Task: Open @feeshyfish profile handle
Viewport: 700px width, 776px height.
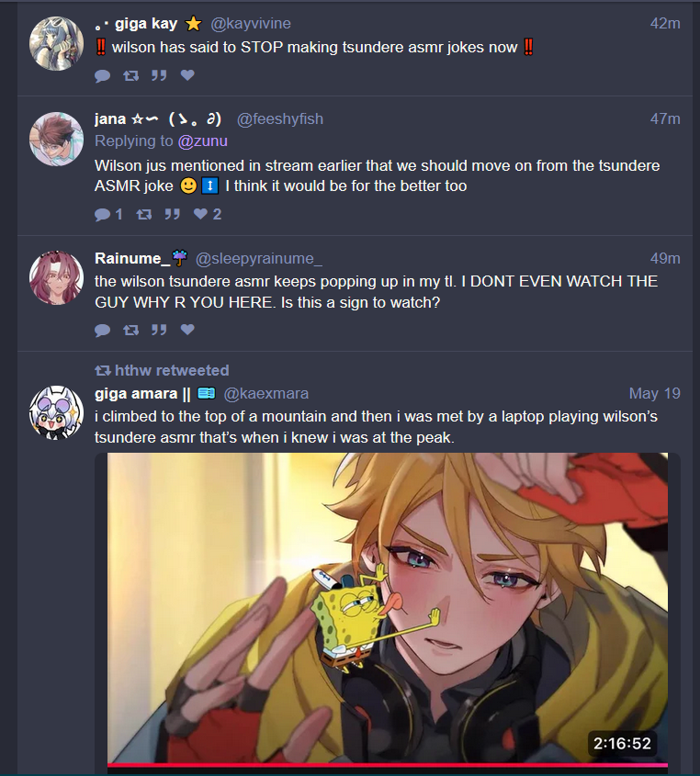Action: tap(279, 118)
